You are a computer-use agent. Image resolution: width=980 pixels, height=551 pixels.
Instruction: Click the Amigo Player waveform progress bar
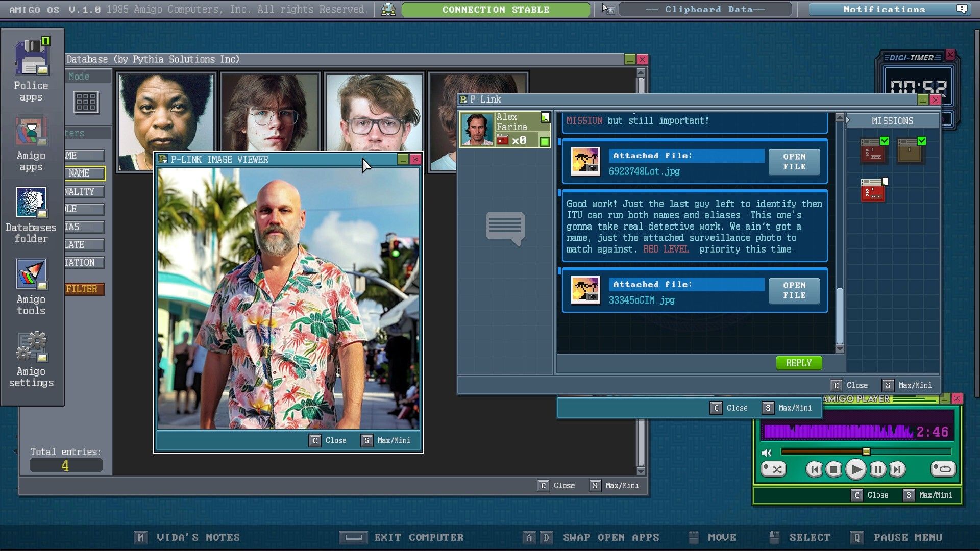(839, 432)
